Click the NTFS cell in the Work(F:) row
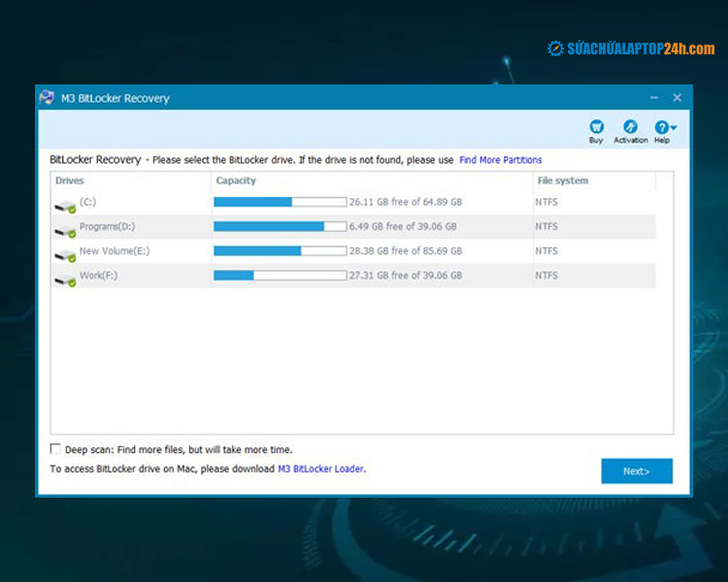The width and height of the screenshot is (728, 582). (x=546, y=275)
